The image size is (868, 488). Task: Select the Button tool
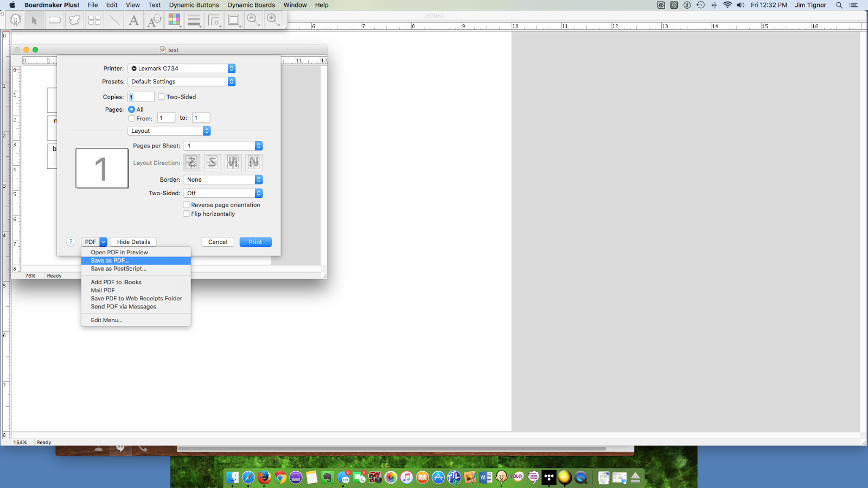pos(55,20)
